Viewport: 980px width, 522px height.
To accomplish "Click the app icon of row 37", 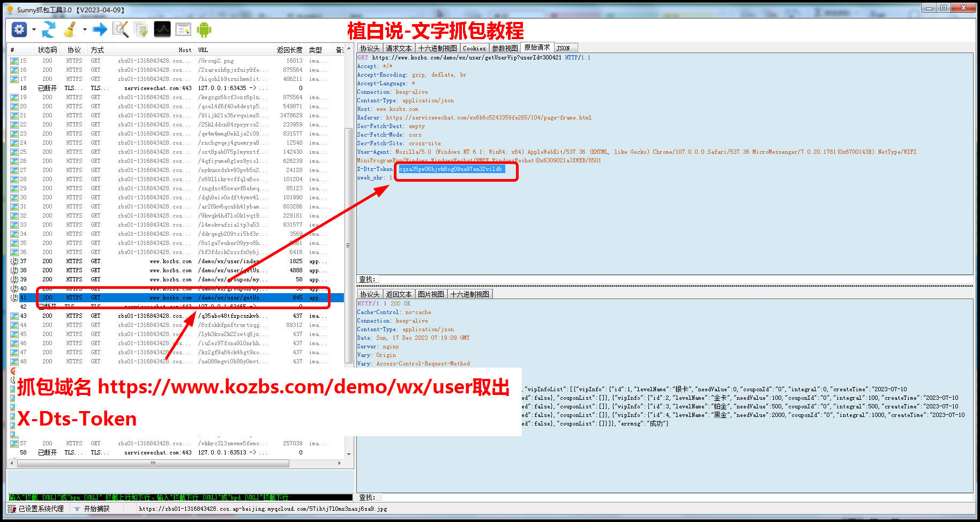I will [x=14, y=262].
